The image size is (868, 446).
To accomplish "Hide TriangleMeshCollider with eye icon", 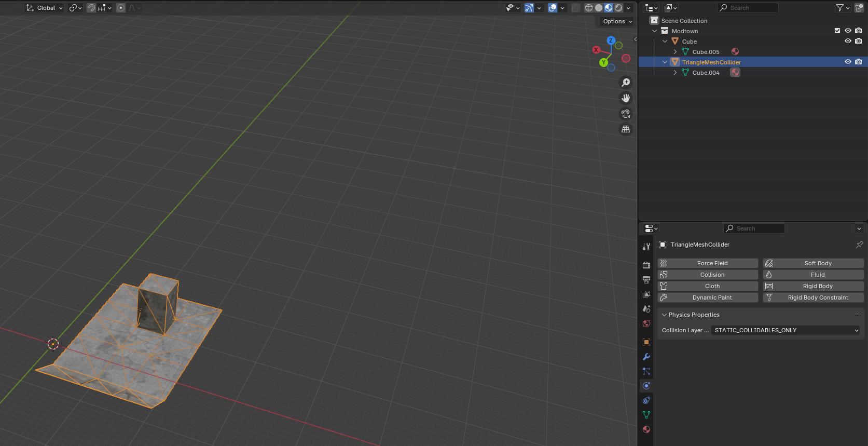I will click(848, 62).
